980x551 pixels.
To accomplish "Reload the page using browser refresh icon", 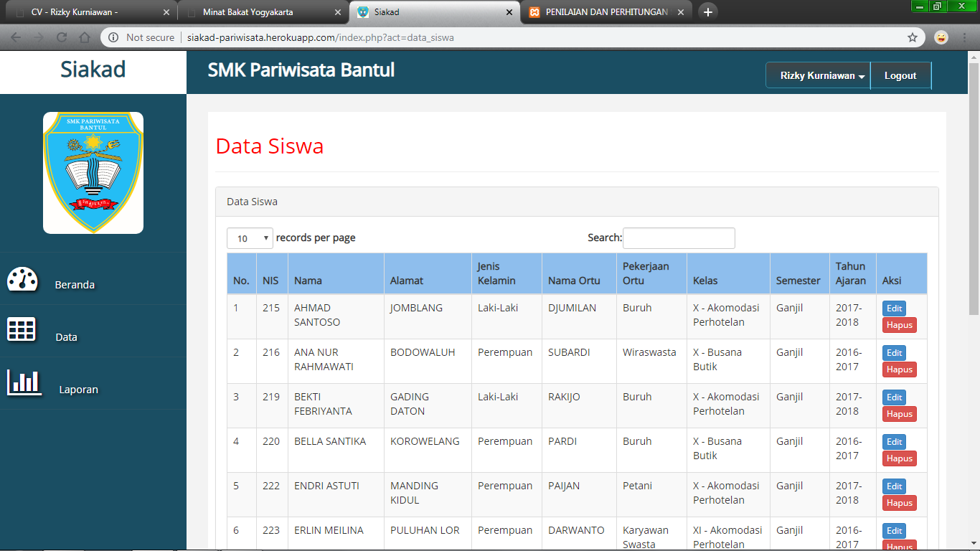I will (62, 37).
